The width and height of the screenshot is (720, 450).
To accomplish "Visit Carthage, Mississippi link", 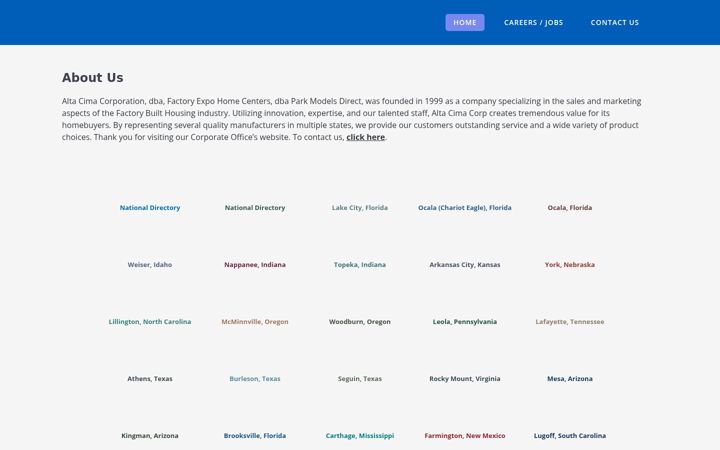I will pyautogui.click(x=360, y=435).
